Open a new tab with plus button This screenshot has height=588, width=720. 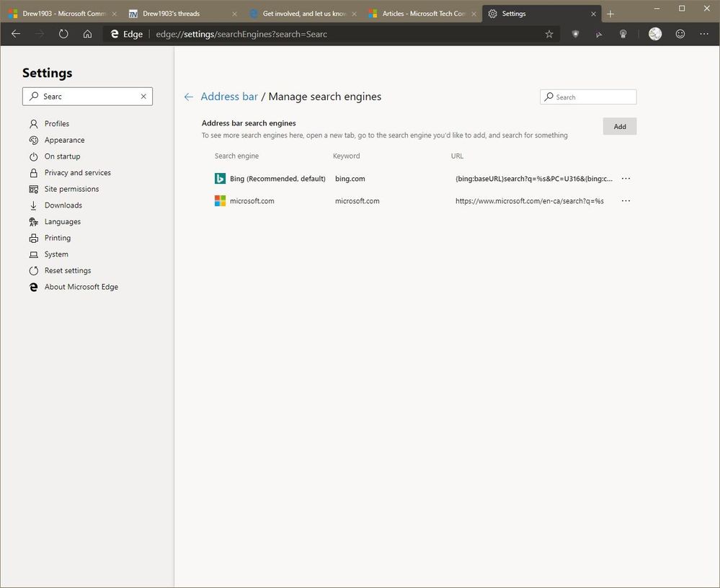(610, 14)
